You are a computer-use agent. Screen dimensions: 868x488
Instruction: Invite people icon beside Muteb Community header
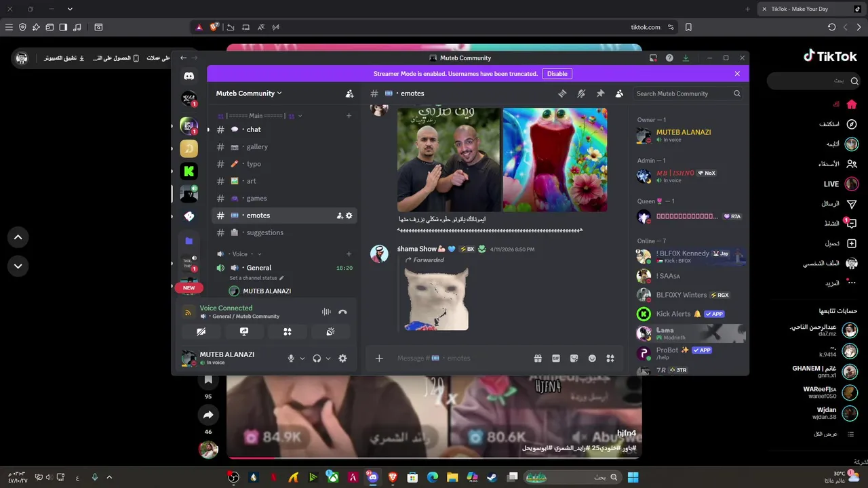[349, 94]
